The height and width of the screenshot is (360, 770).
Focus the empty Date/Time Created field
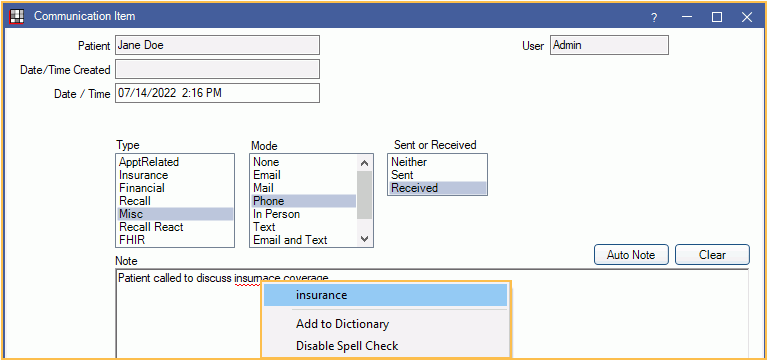point(217,69)
